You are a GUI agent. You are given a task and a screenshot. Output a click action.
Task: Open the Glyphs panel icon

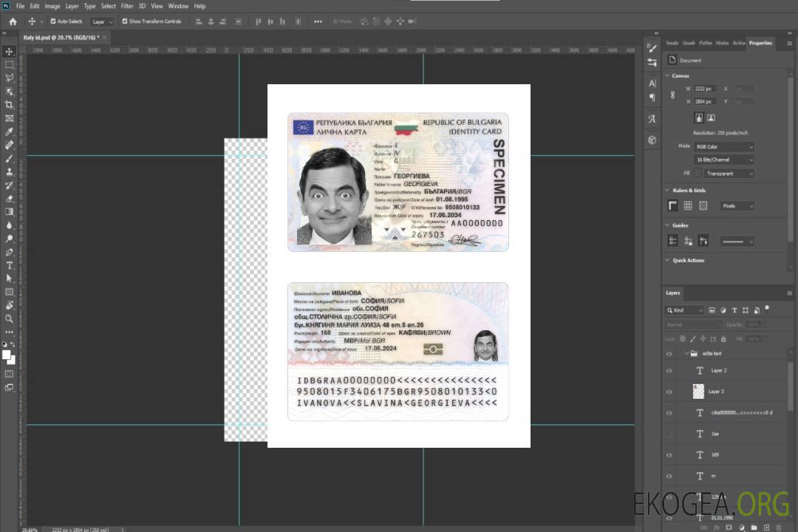(652, 119)
